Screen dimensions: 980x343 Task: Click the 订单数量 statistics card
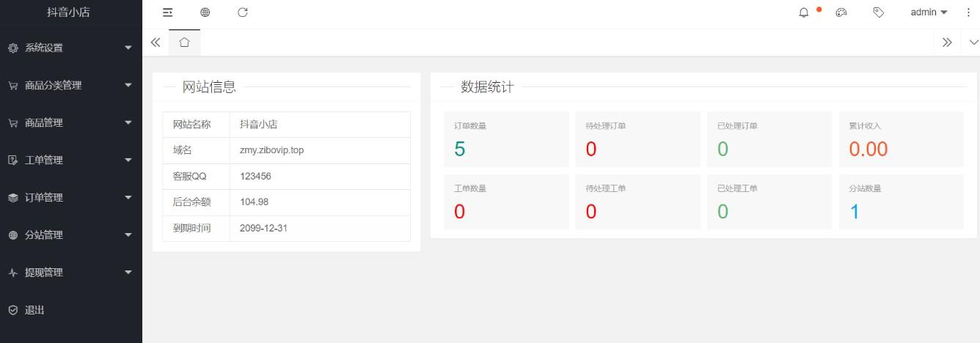(x=506, y=139)
